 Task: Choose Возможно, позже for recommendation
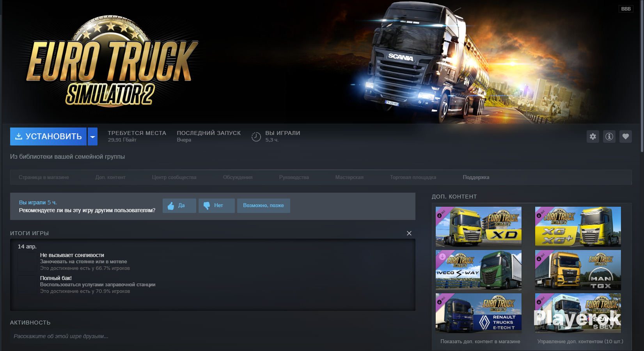pos(264,206)
